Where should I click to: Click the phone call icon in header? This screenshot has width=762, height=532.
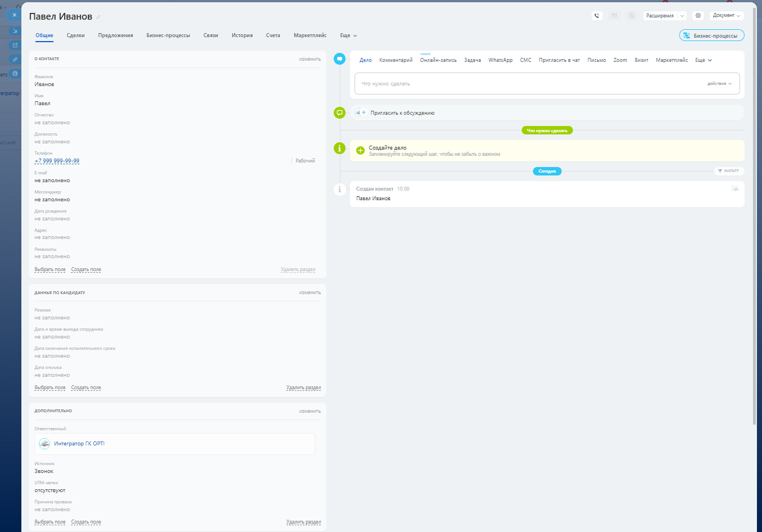[597, 16]
